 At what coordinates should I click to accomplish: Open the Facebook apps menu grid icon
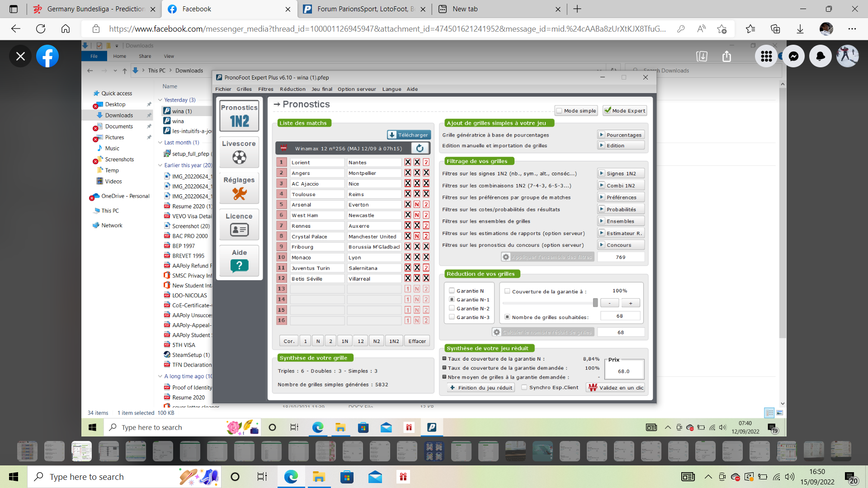point(766,56)
